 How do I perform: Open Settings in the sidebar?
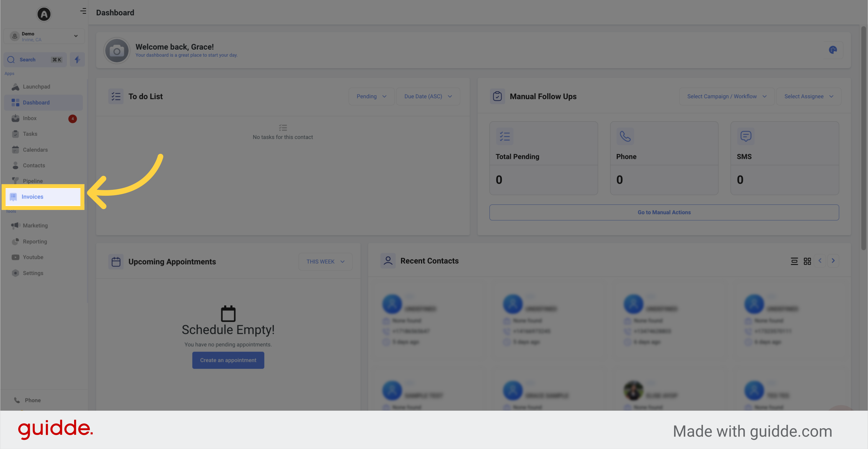point(43,273)
